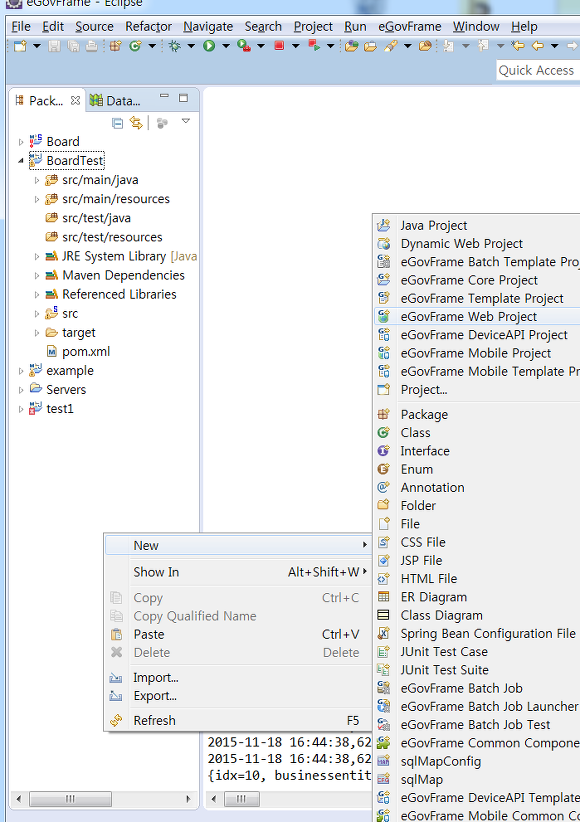The width and height of the screenshot is (580, 822).
Task: Choose Show In from context menu
Action: tap(238, 572)
